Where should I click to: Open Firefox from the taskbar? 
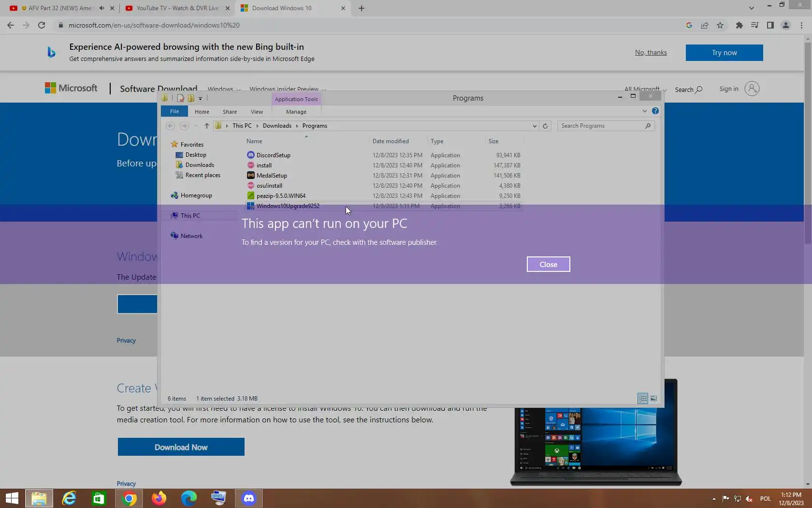pyautogui.click(x=159, y=498)
